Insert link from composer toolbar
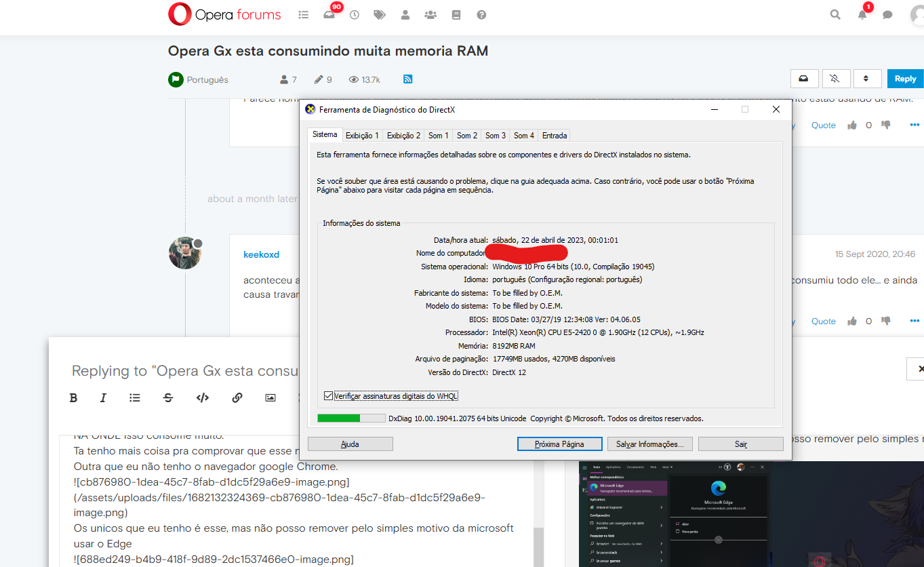Image resolution: width=924 pixels, height=567 pixels. pos(237,398)
